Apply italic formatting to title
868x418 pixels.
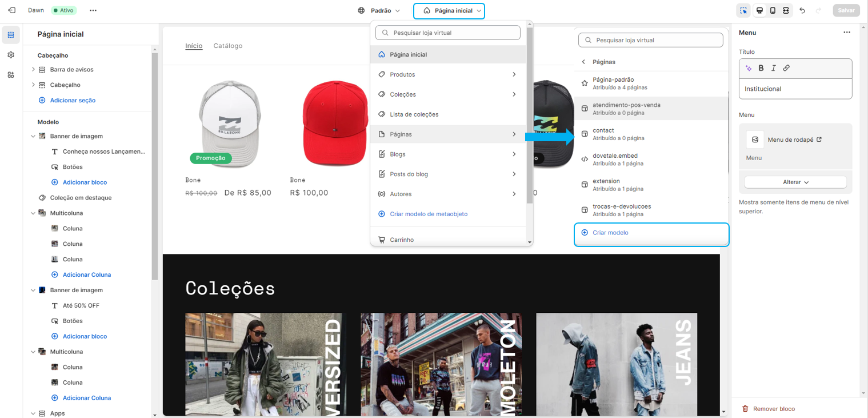point(774,68)
